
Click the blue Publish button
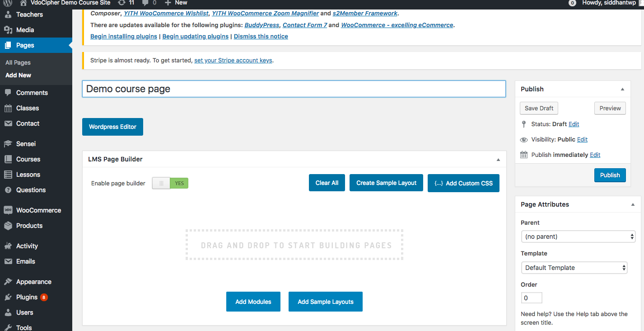coord(610,175)
